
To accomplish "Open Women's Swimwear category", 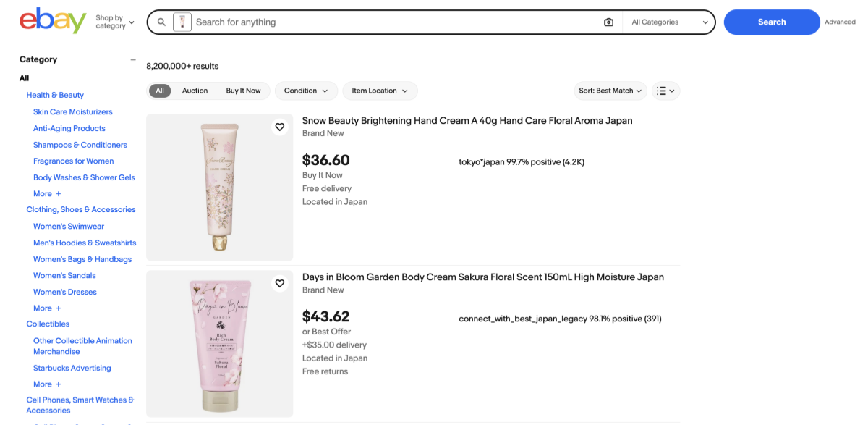I will click(x=69, y=227).
